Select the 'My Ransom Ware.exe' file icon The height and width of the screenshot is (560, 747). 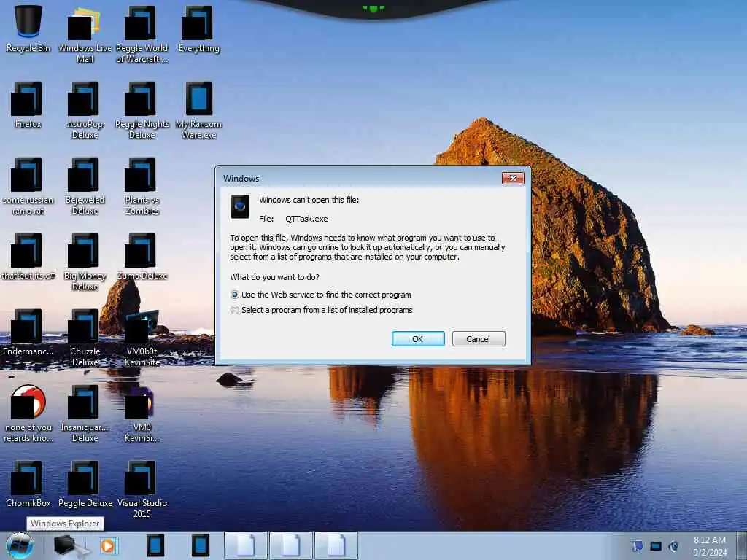click(198, 111)
